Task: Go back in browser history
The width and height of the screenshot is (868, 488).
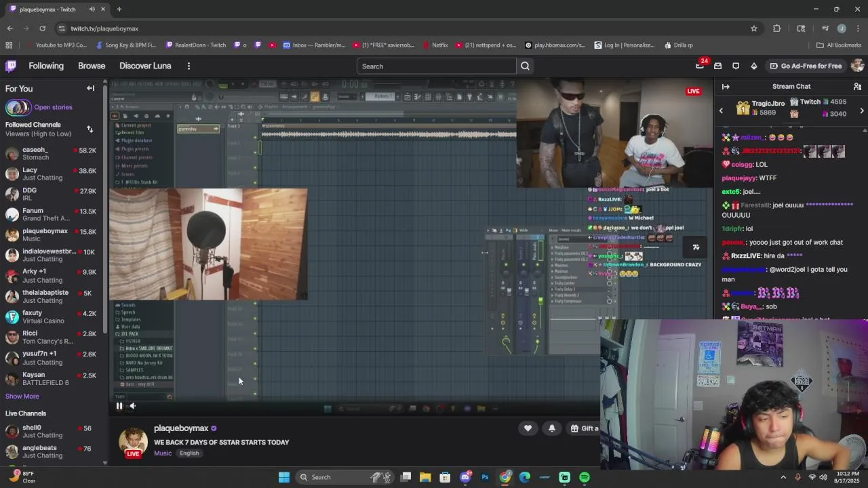Action: click(9, 28)
